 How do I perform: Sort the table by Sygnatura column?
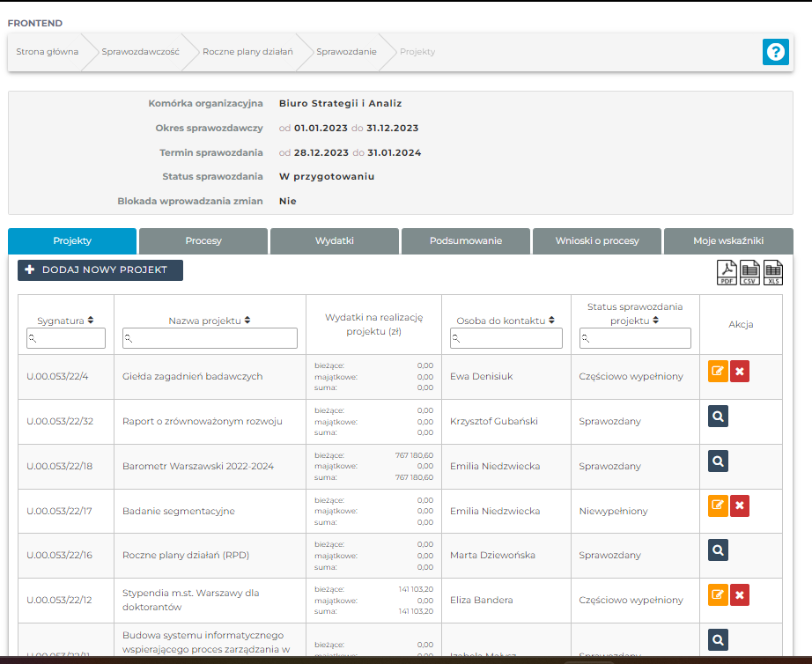(65, 321)
